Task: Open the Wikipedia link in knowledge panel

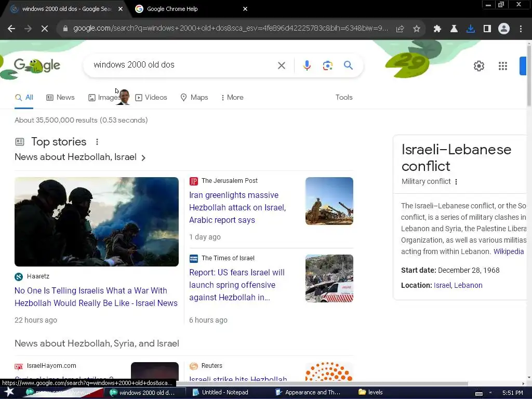Action: pos(508,252)
